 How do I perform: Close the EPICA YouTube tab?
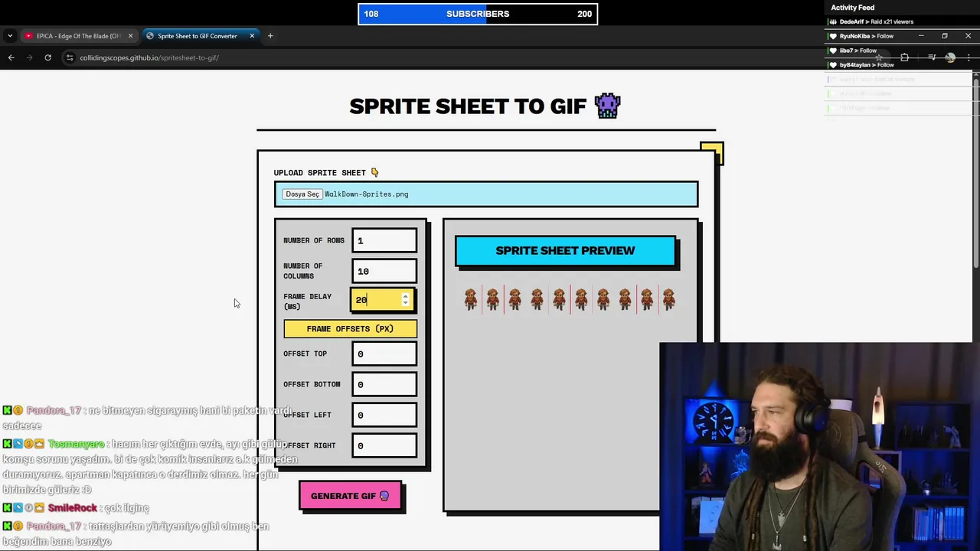(130, 36)
